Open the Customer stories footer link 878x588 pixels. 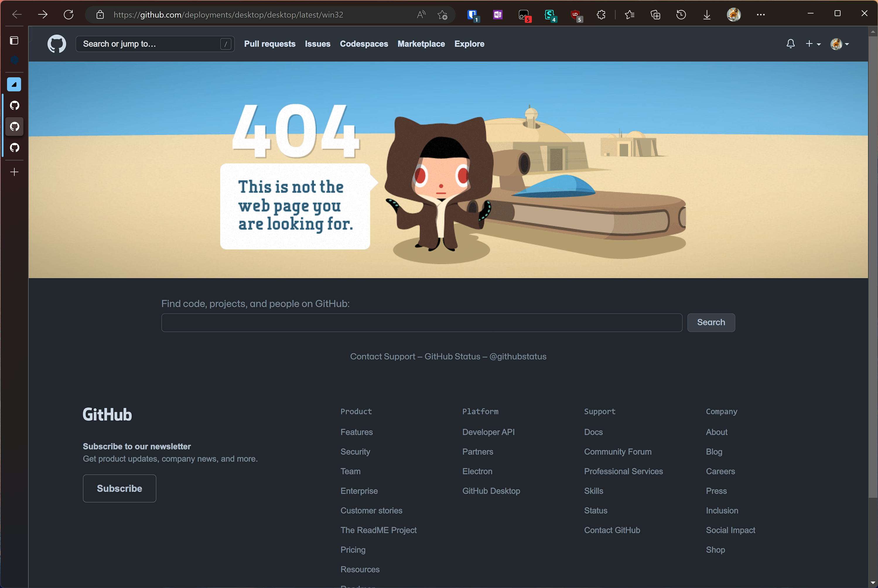(x=371, y=510)
